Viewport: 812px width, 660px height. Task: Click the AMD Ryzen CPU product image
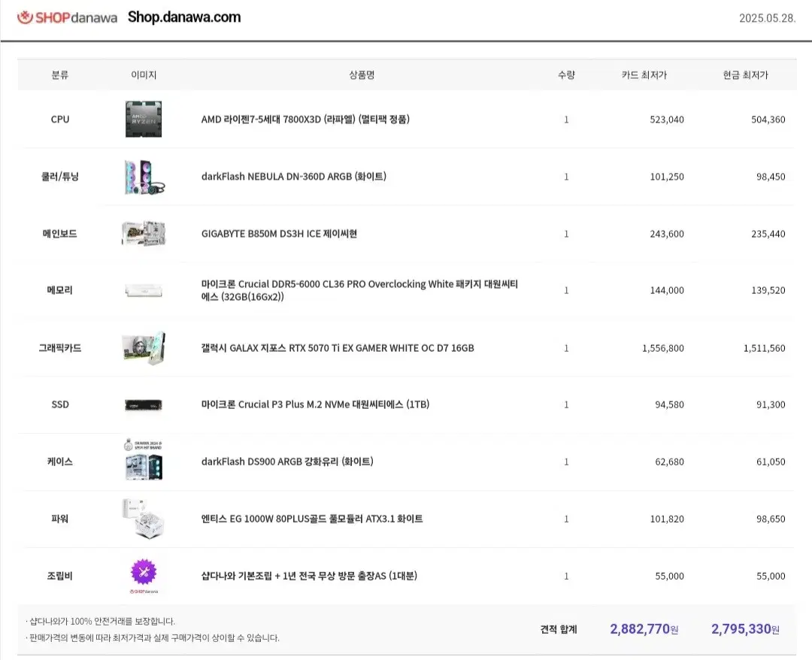[x=143, y=119]
